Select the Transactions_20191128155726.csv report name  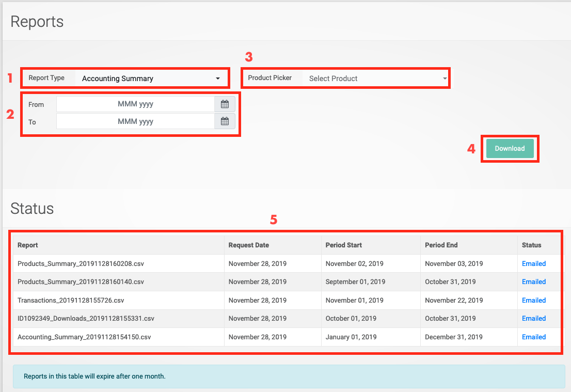coord(71,301)
